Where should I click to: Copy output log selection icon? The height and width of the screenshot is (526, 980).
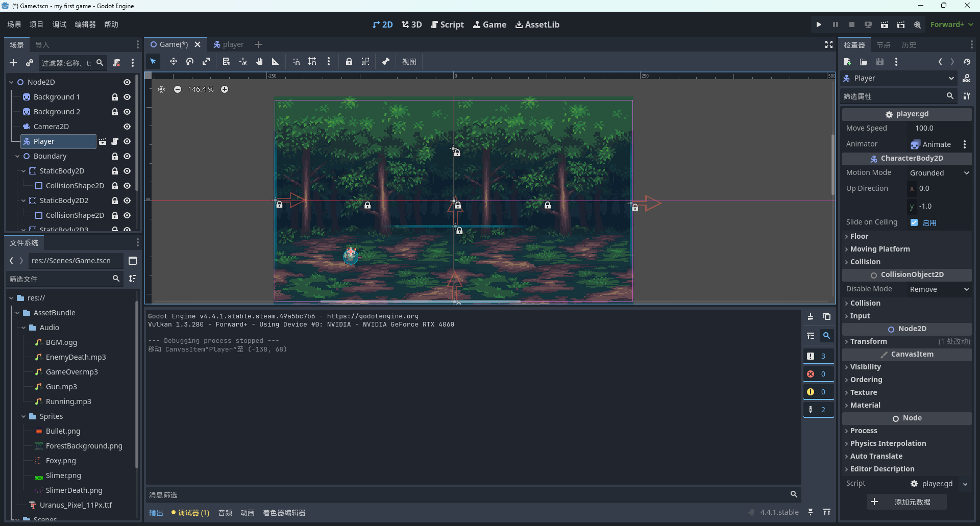coord(827,317)
